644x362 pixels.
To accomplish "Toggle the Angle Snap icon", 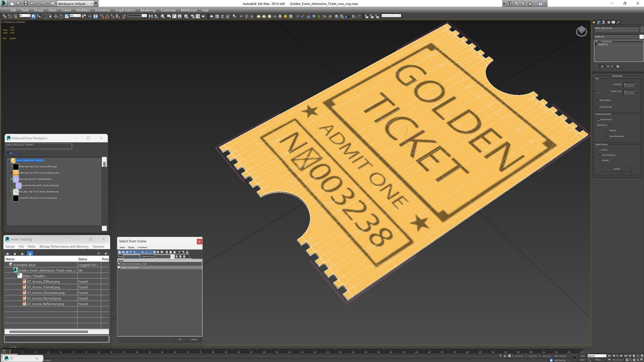I will [x=107, y=16].
